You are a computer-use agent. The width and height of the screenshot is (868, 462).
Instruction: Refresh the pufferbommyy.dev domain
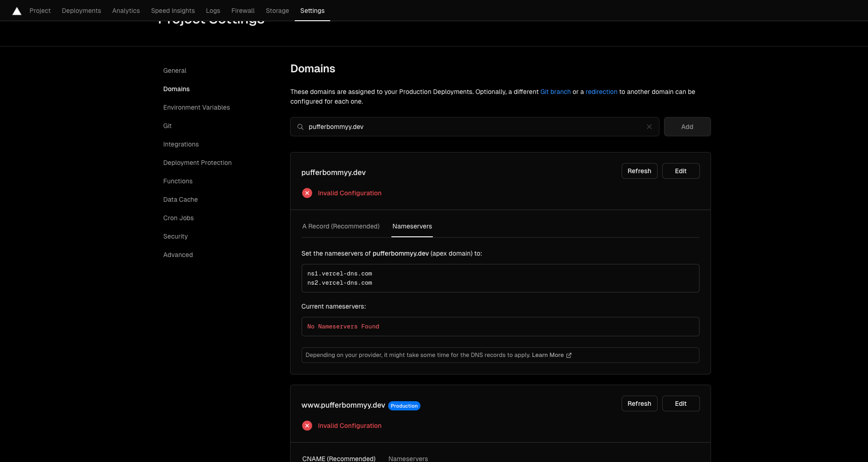click(639, 171)
